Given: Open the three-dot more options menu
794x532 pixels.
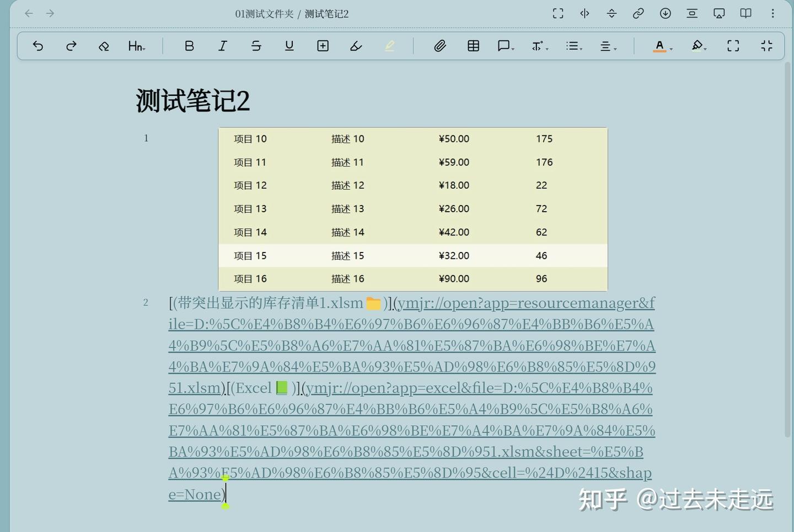Looking at the screenshot, I should (x=773, y=13).
